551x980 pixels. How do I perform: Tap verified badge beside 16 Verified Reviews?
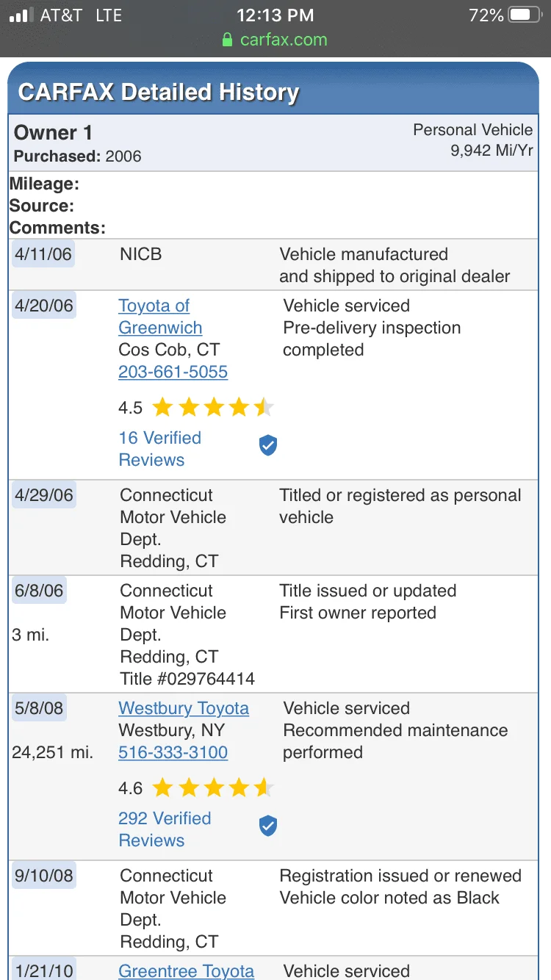(268, 445)
